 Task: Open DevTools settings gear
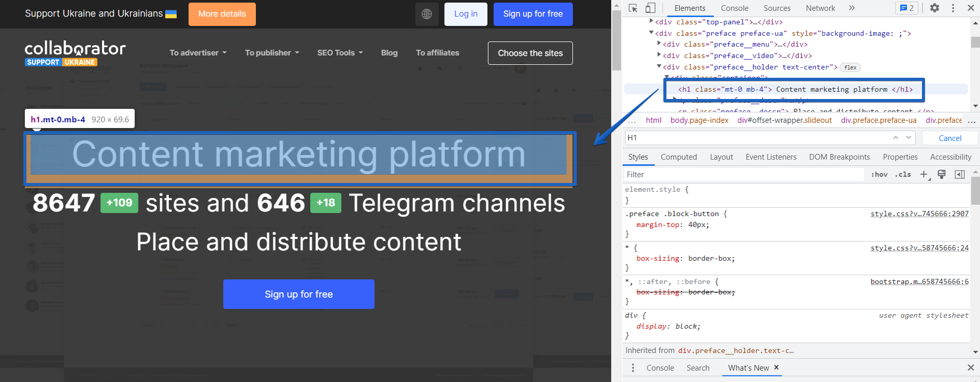934,8
